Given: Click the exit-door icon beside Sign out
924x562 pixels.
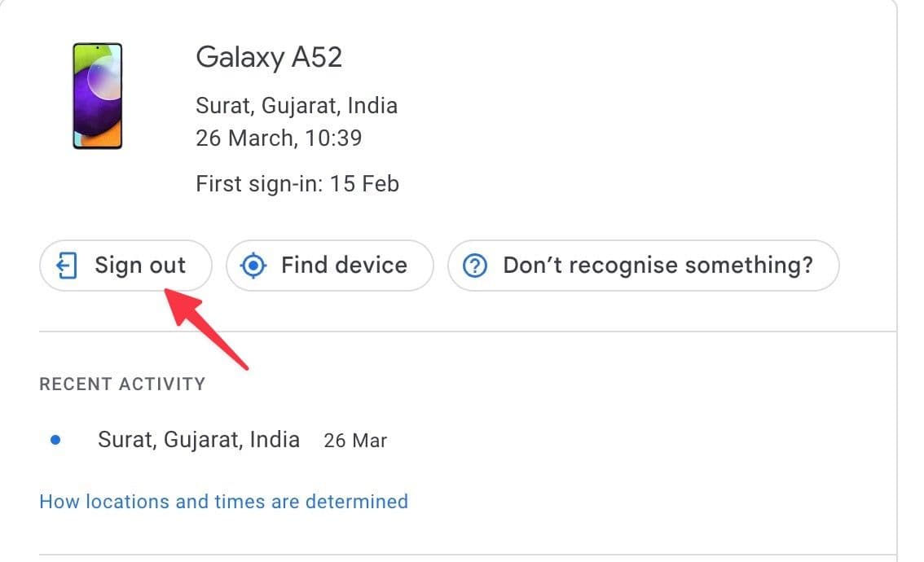Looking at the screenshot, I should [x=67, y=266].
